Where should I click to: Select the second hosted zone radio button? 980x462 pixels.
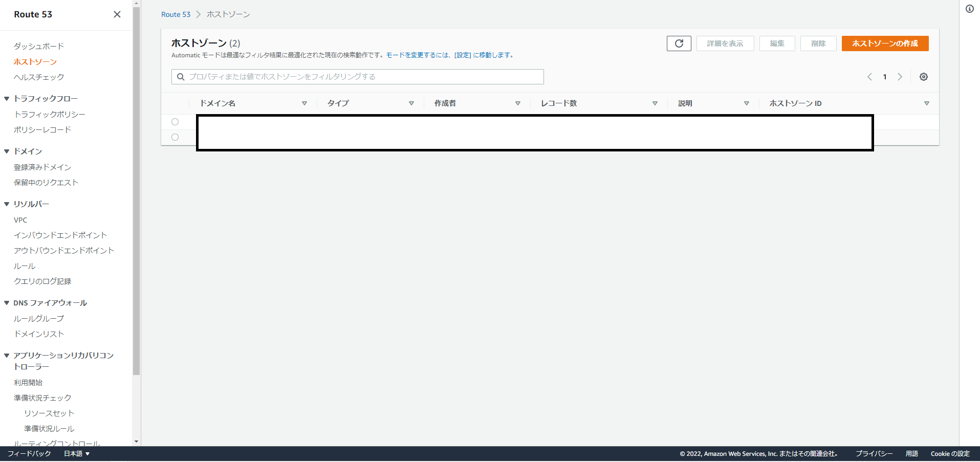175,137
